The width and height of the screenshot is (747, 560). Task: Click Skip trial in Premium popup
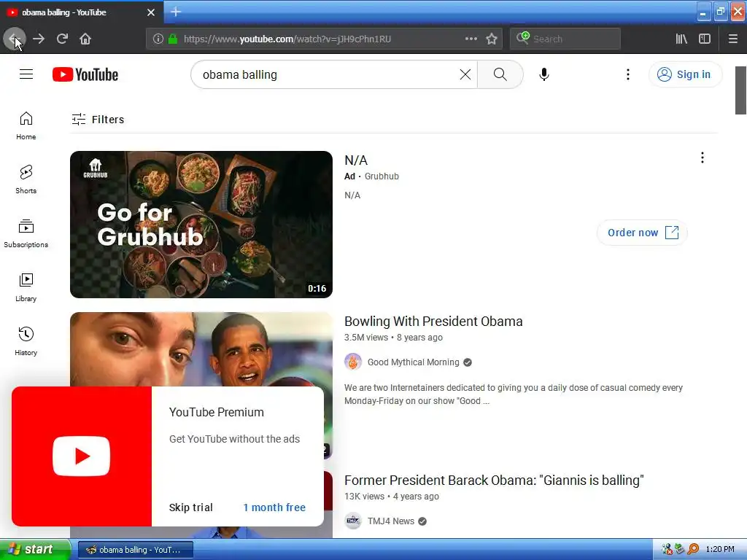[190, 507]
